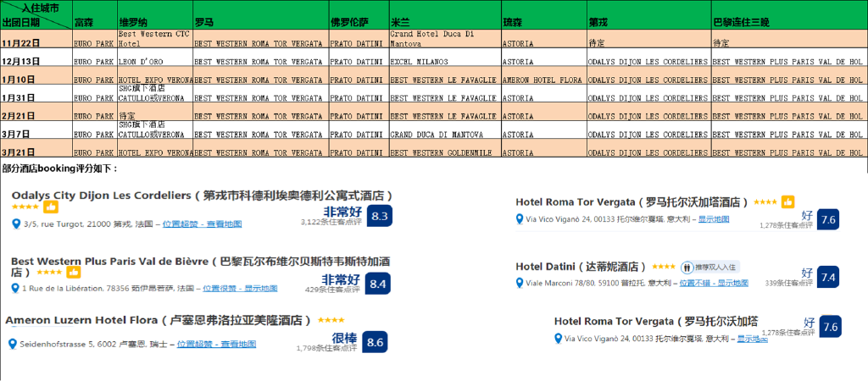Image resolution: width=868 pixels, height=381 pixels.
Task: Select the 1月31日 date cell
Action: click(x=36, y=94)
